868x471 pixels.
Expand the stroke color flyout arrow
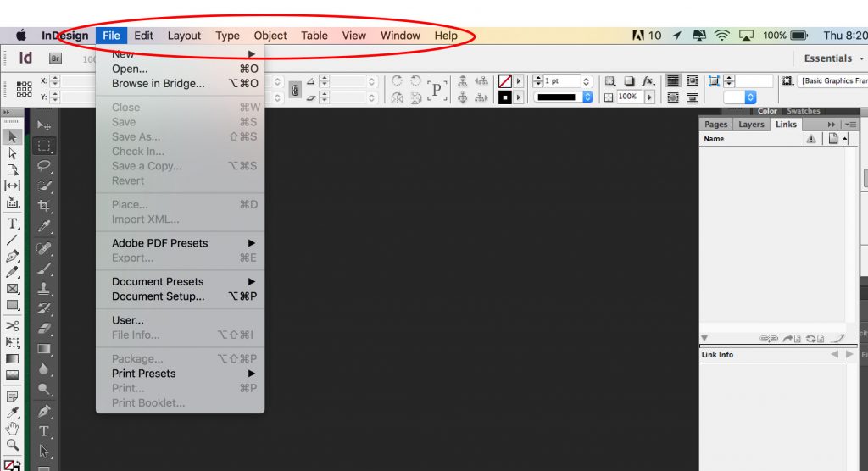519,97
